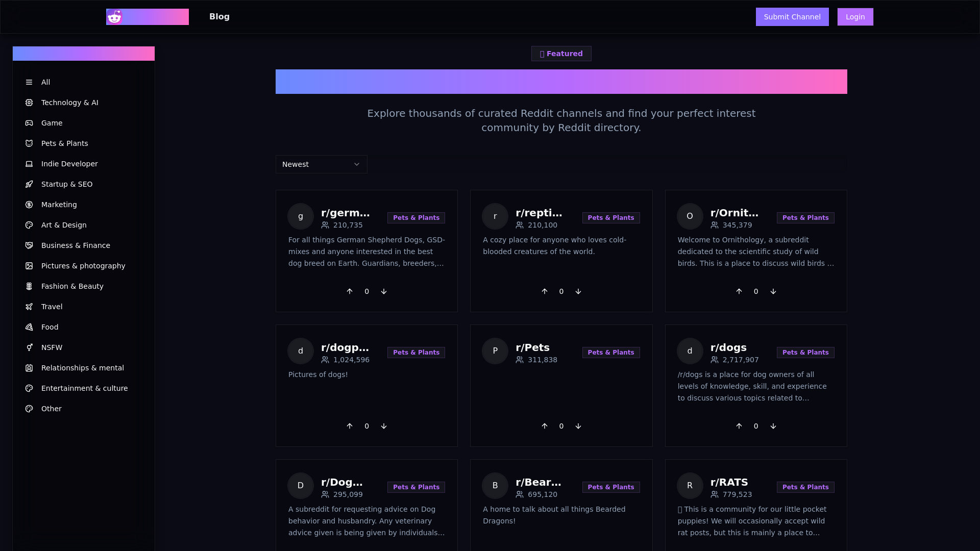Downvote the r/Pets channel card

tap(578, 426)
